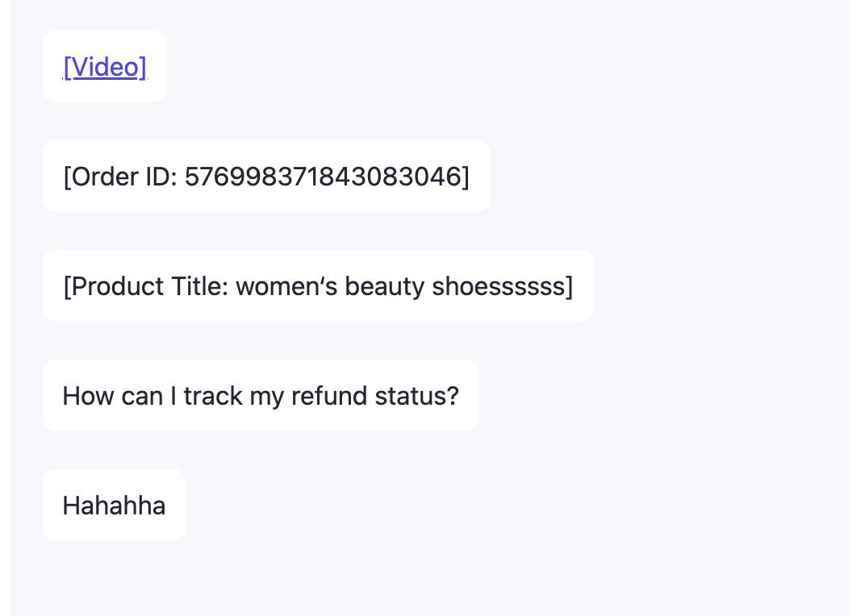The height and width of the screenshot is (616, 865).
Task: Click blank space right of Video bubble
Action: [484, 67]
